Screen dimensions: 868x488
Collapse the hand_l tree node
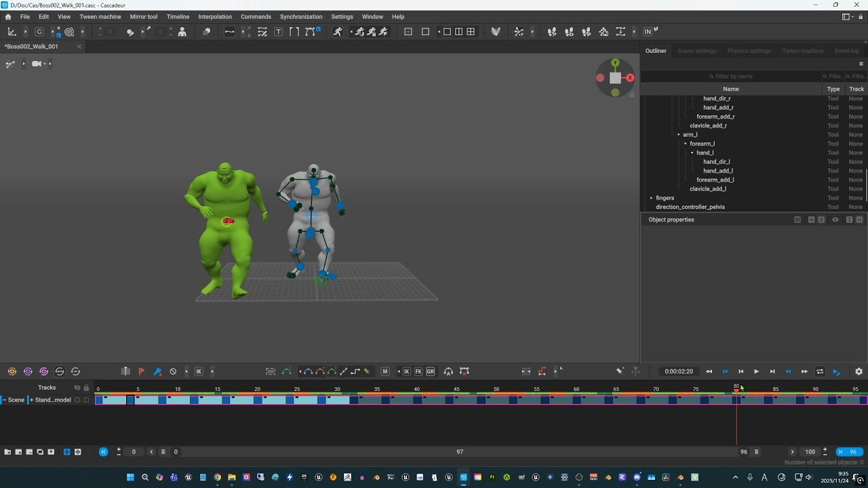point(692,153)
